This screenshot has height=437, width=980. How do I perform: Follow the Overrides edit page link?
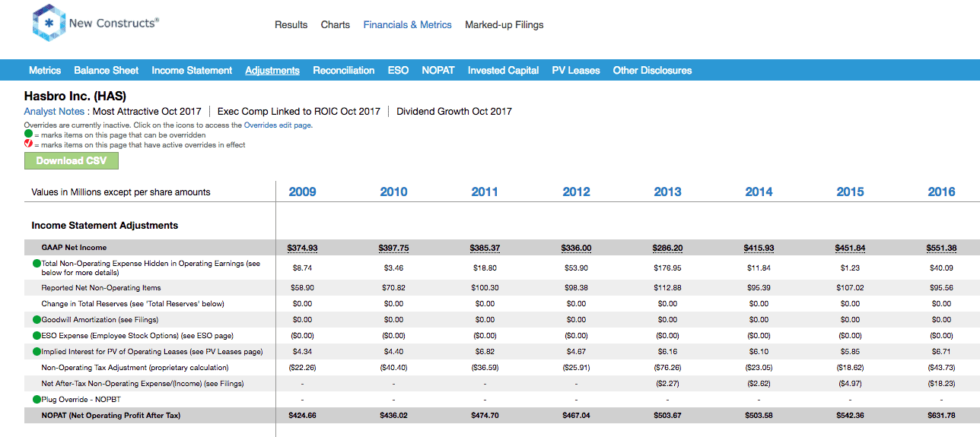278,125
